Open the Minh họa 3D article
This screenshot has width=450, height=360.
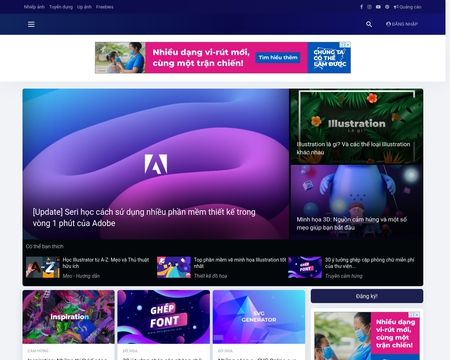(352, 223)
